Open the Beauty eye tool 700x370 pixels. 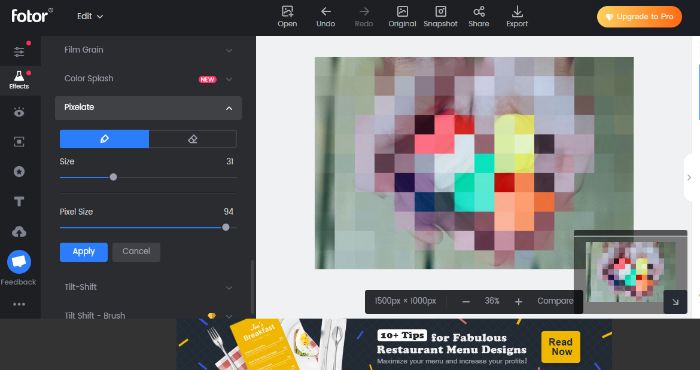tap(19, 112)
